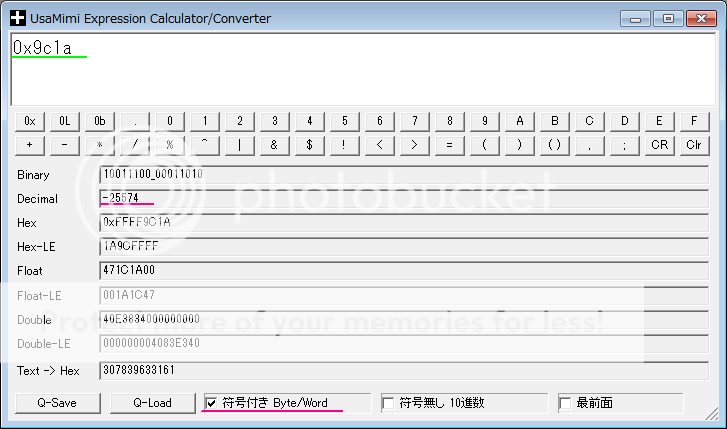Click the Binary result field

(404, 175)
